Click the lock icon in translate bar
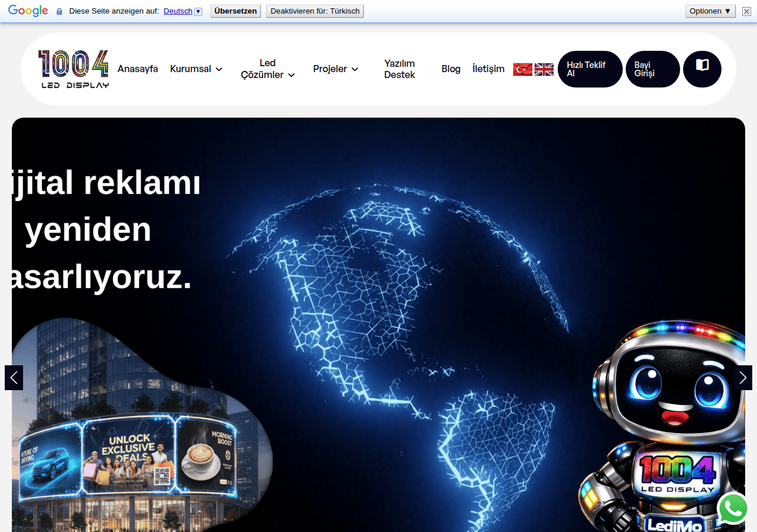Viewport: 757px width, 532px height. coord(59,11)
